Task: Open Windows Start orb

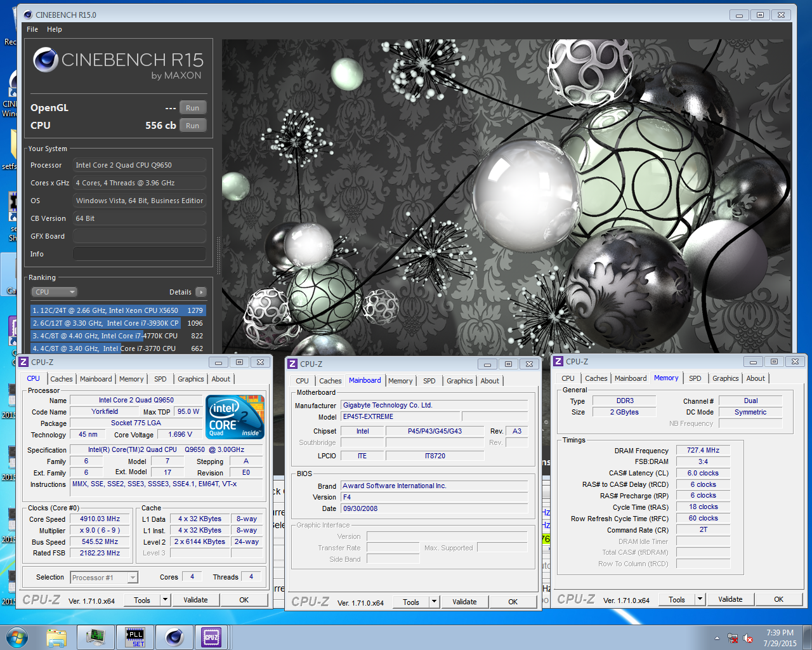Action: click(17, 637)
